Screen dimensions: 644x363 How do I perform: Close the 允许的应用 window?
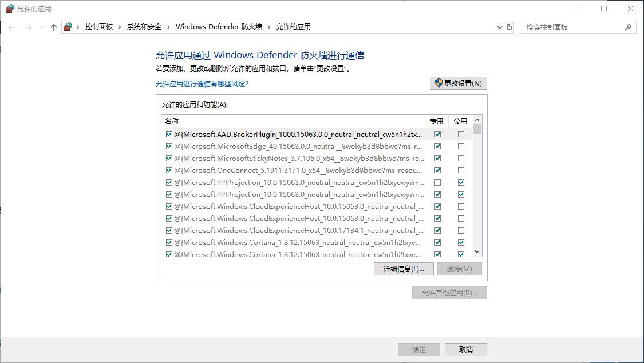pyautogui.click(x=630, y=9)
